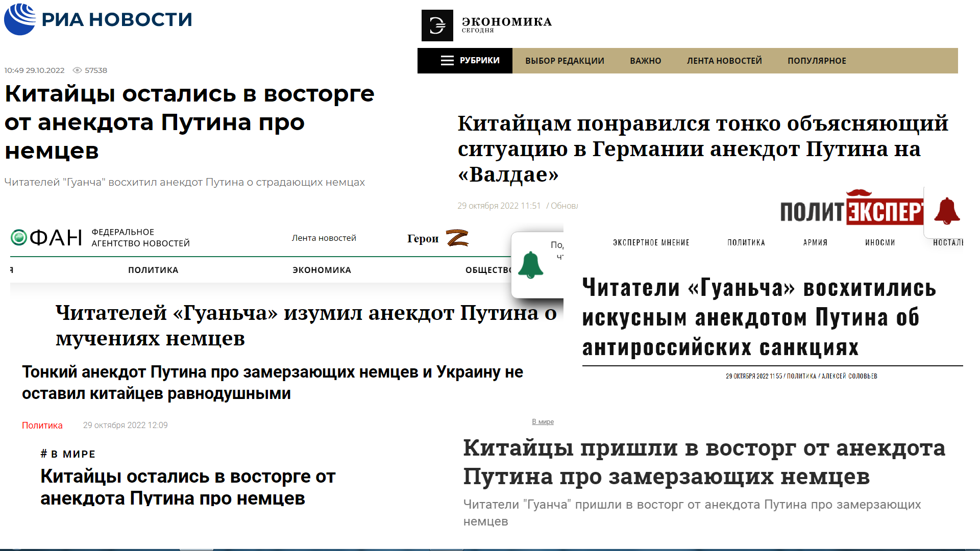Click the В мире breadcrumb link
Image resolution: width=980 pixels, height=551 pixels.
pyautogui.click(x=543, y=422)
